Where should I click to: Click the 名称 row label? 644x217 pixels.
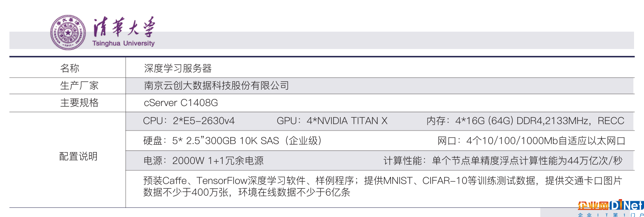(70, 68)
